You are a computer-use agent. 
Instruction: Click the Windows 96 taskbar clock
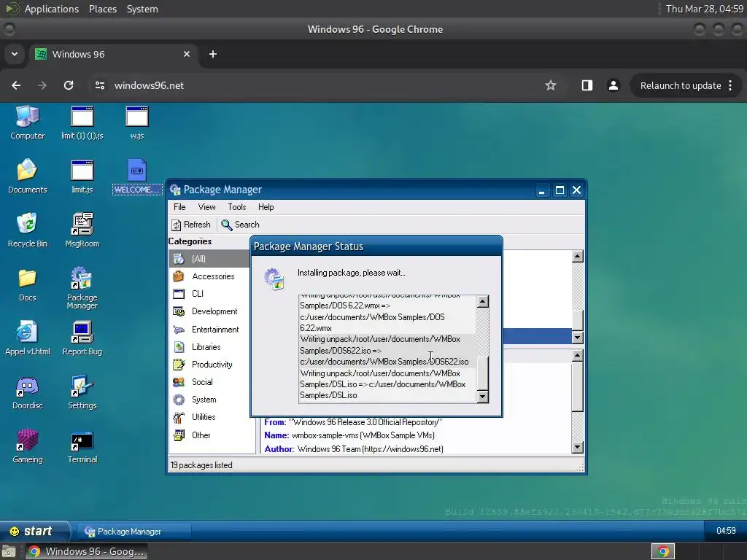pyautogui.click(x=726, y=531)
